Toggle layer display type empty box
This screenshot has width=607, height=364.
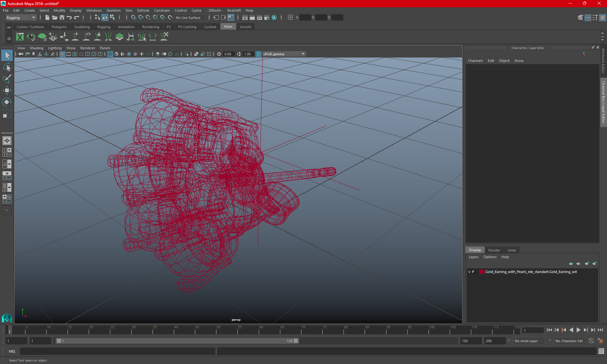click(x=477, y=272)
